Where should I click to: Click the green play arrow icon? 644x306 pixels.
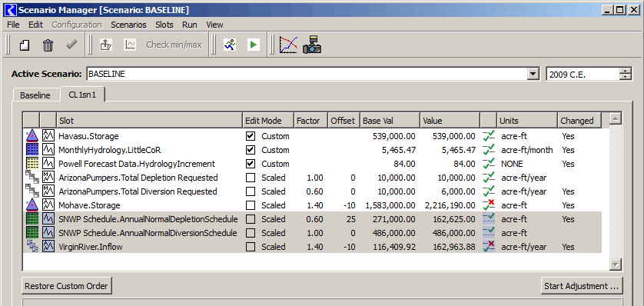point(254,45)
